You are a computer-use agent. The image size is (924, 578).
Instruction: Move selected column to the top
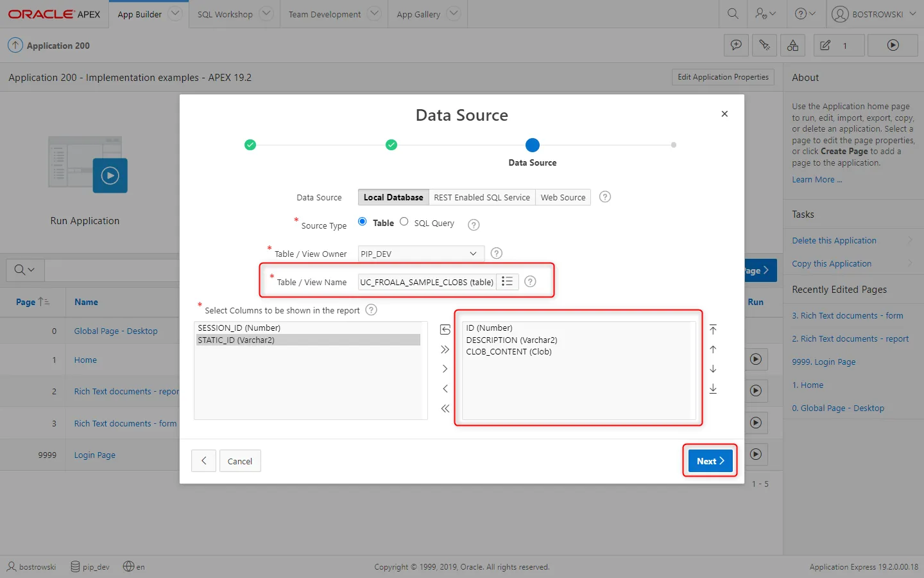(713, 329)
